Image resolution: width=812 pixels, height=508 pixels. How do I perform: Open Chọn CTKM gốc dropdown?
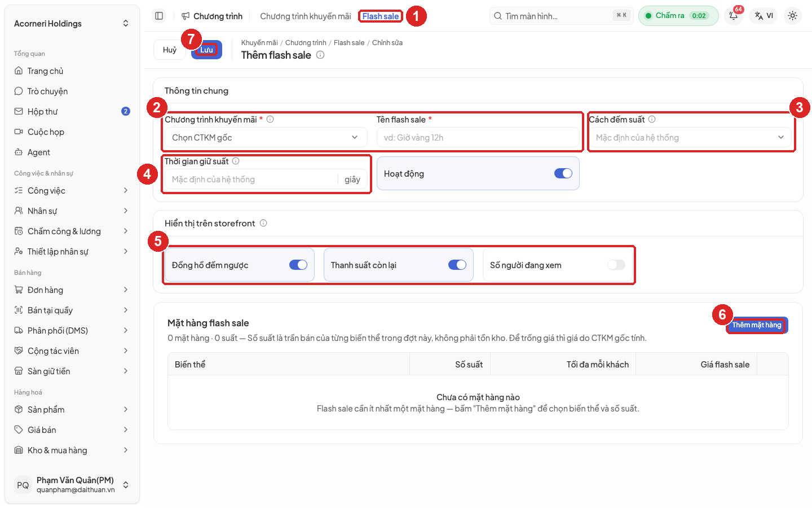266,137
